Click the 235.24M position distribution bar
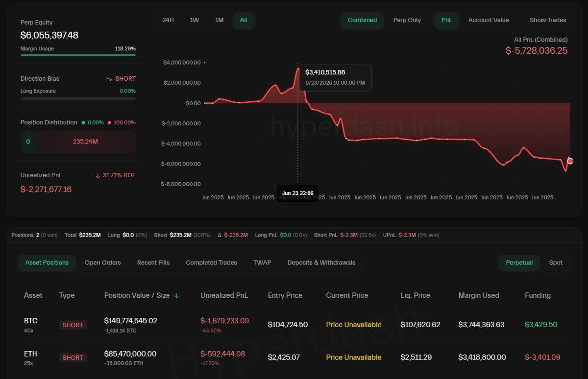This screenshot has height=379, width=588. pos(86,142)
